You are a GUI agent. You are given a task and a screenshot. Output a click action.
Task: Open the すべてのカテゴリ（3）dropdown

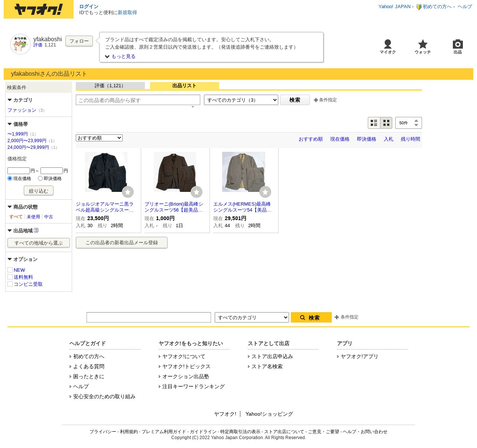coord(241,100)
